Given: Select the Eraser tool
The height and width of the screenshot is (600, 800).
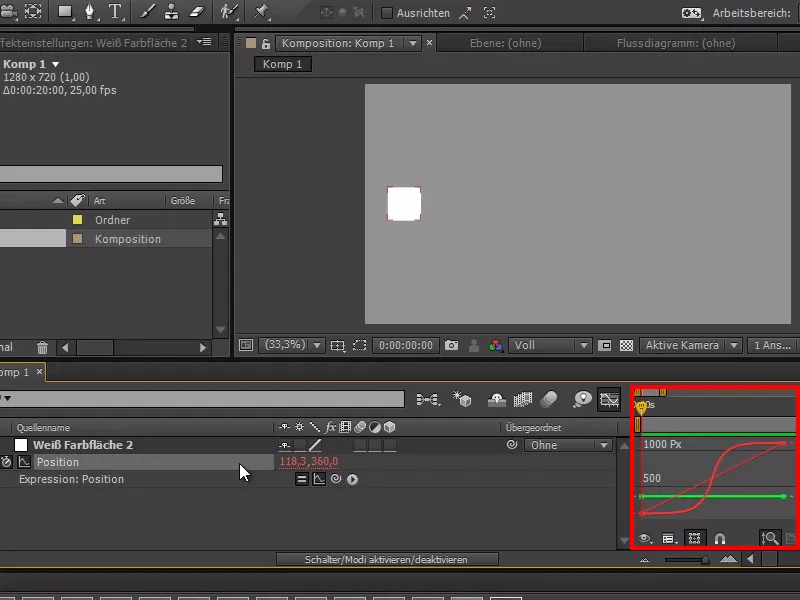Looking at the screenshot, I should pyautogui.click(x=198, y=12).
